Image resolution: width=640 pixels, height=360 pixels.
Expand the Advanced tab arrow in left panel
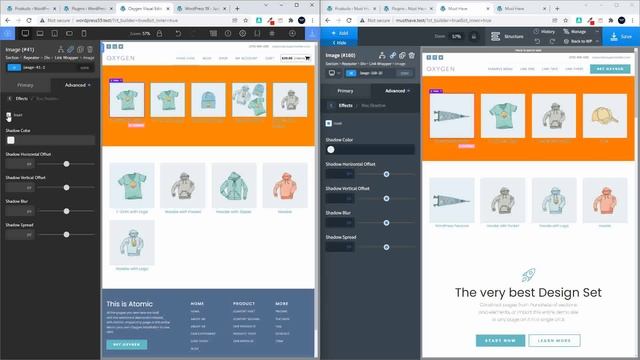[x=89, y=85]
